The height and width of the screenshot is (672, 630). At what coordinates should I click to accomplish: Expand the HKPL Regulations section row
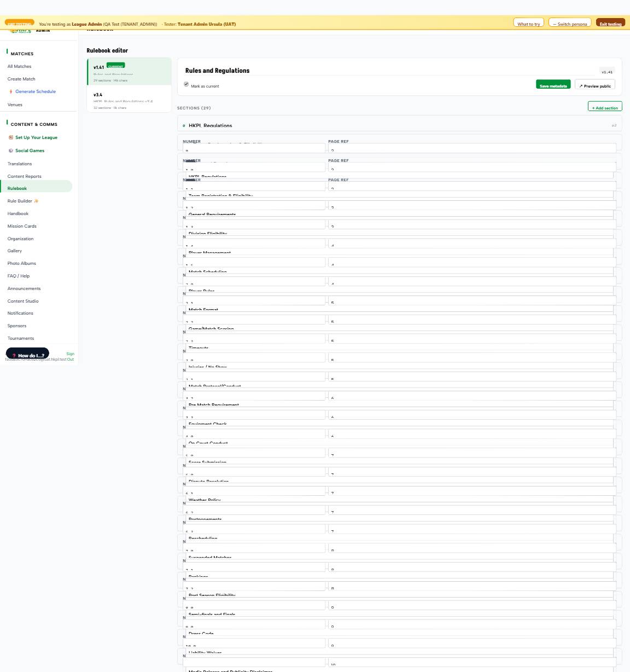point(399,124)
